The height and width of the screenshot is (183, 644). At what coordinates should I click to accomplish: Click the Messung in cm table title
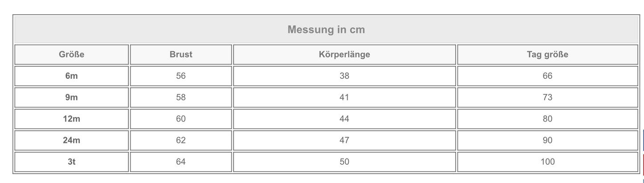click(x=326, y=30)
